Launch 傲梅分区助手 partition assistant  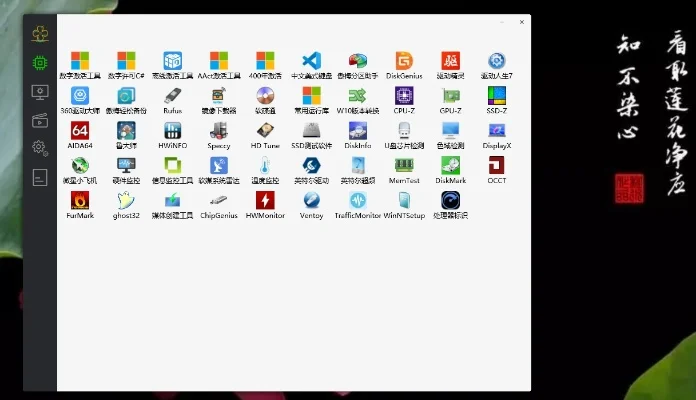358,66
